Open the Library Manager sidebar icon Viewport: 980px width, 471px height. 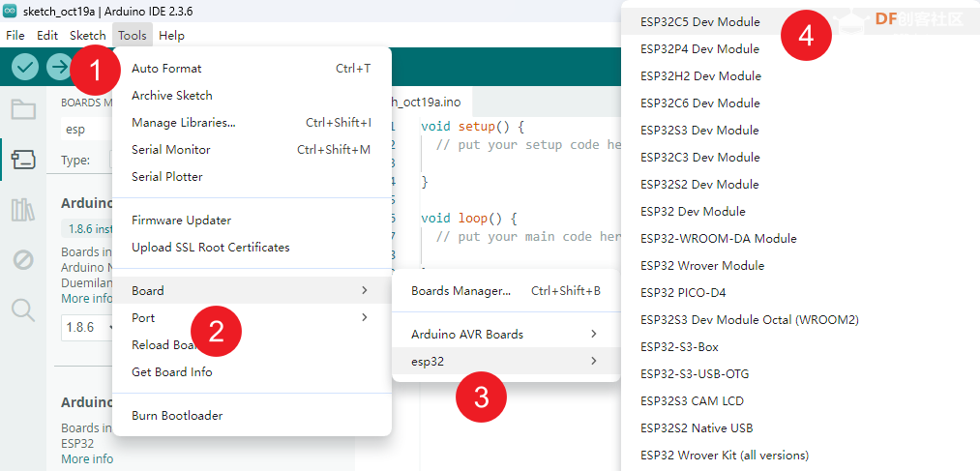pos(23,210)
